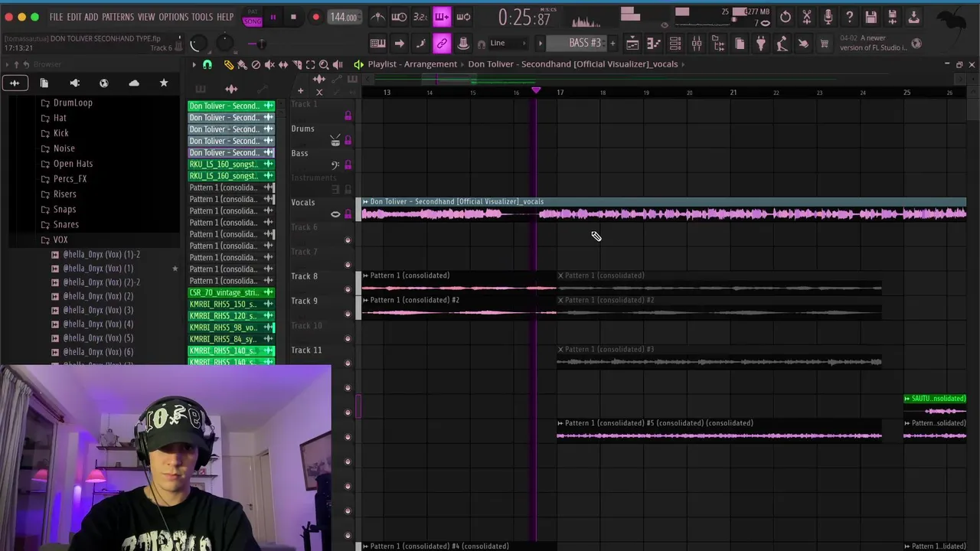Screen dimensions: 980x551
Task: Pause playback with the pause button
Action: click(273, 17)
